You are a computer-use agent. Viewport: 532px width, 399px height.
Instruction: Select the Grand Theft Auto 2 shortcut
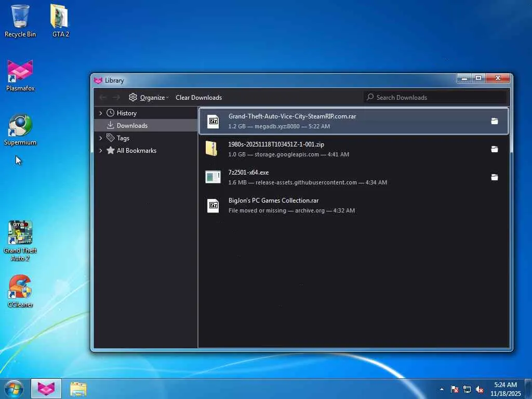20,241
